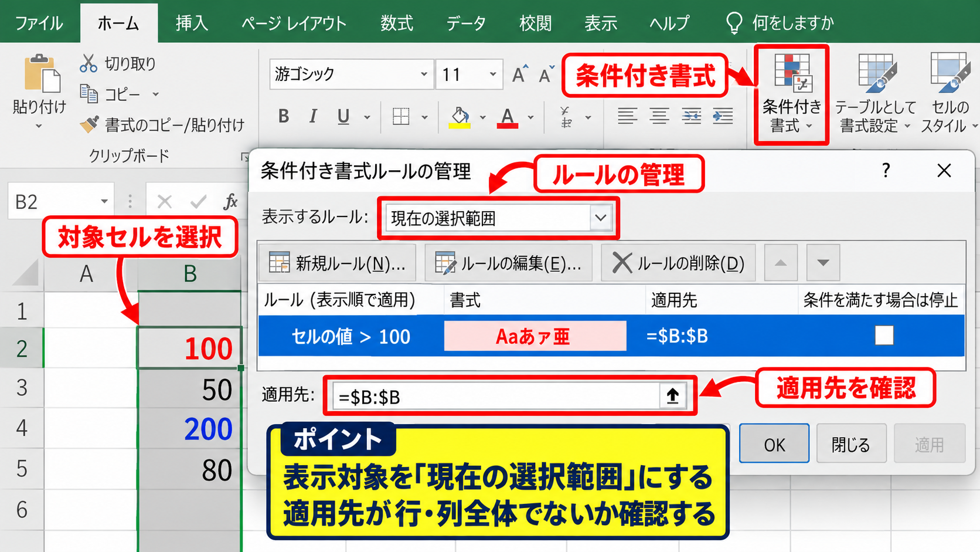Toggle the 条件を満たす場合は停止 checkbox

pos(884,336)
